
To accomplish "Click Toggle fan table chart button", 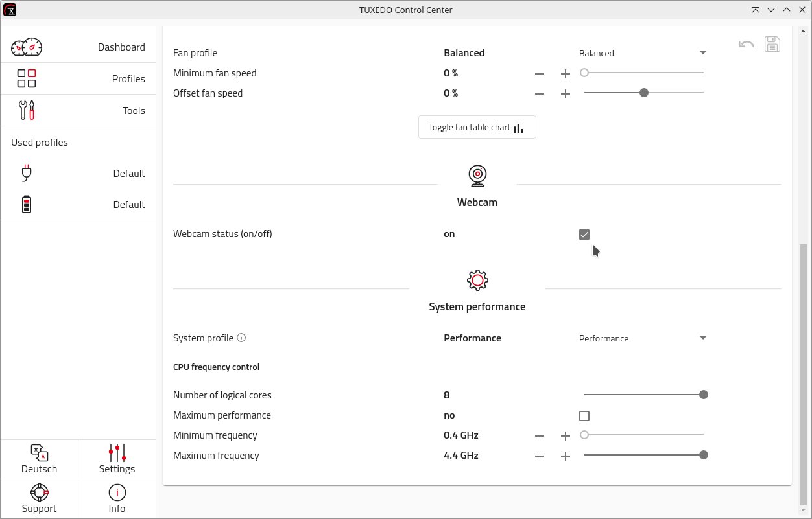I will (x=477, y=127).
